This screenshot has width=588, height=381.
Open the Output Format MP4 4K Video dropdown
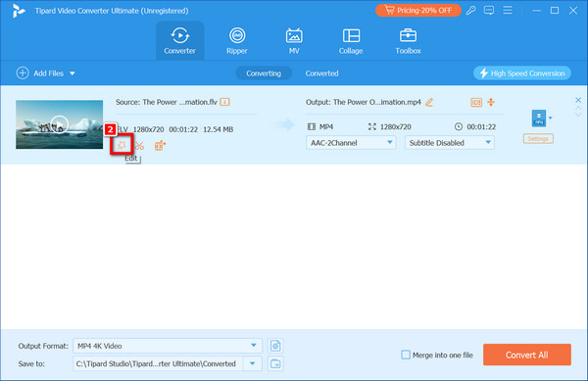[x=168, y=346]
